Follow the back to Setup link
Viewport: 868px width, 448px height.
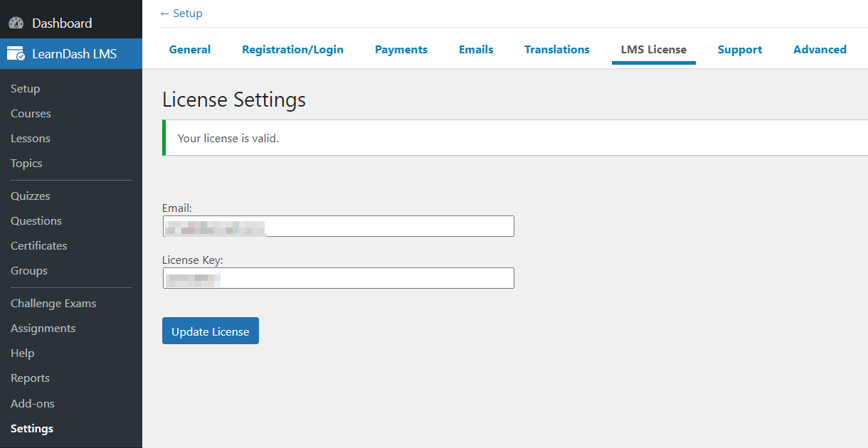point(181,14)
